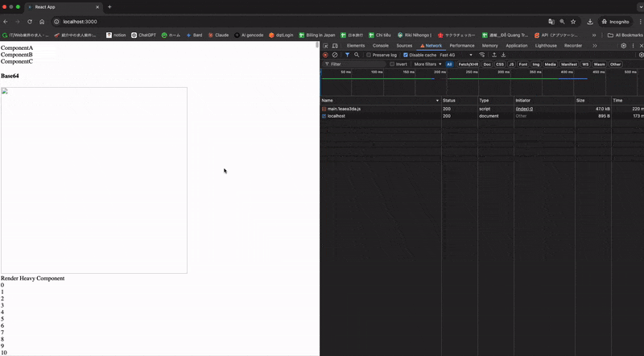This screenshot has height=356, width=644.
Task: Switch to the Console tab
Action: tap(380, 46)
